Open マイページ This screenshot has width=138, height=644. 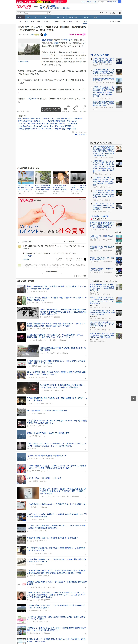coord(103,13)
